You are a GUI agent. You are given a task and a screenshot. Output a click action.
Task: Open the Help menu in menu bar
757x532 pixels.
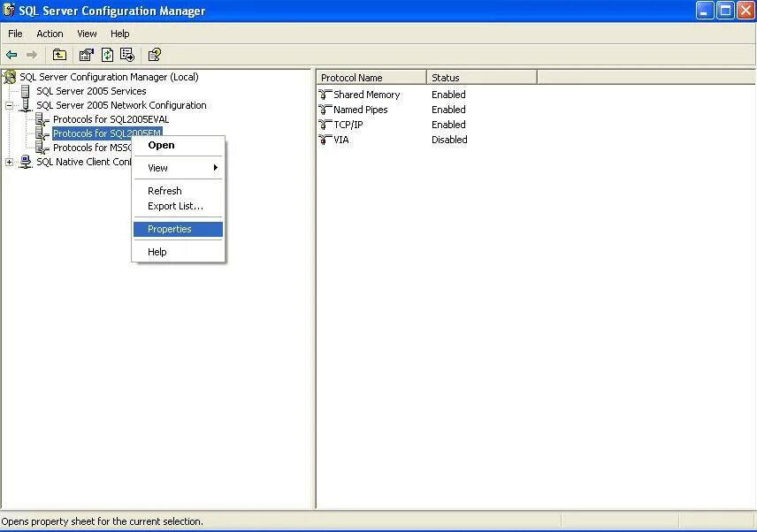119,34
